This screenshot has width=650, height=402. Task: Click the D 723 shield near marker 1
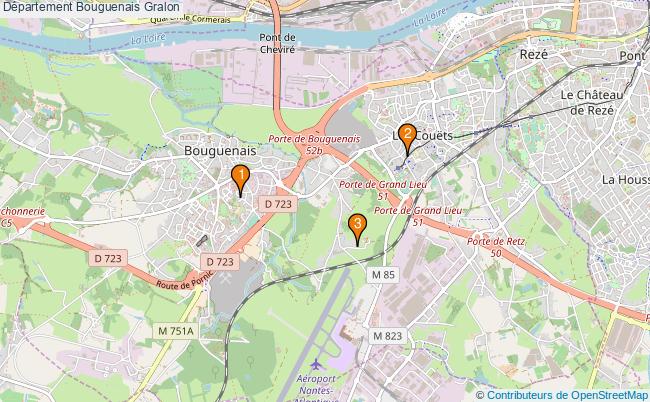click(x=278, y=204)
